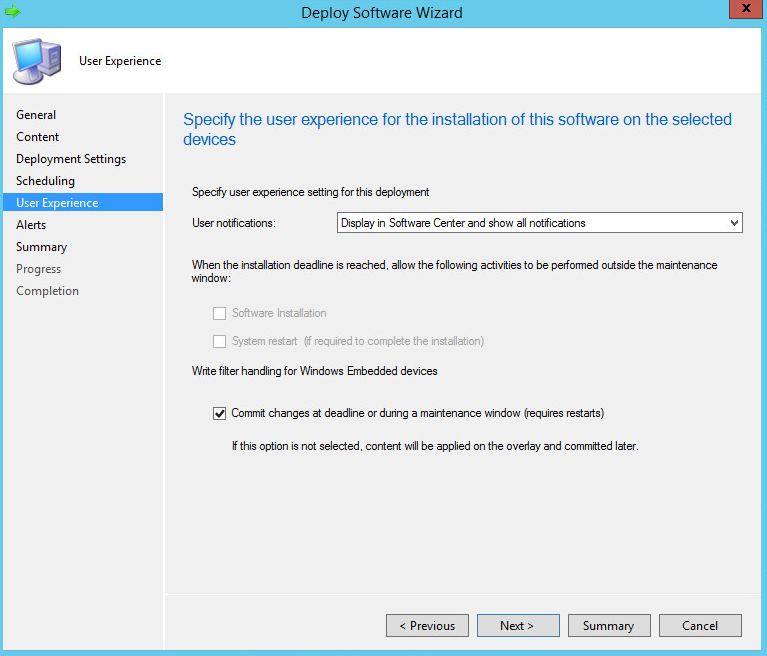Image resolution: width=767 pixels, height=656 pixels.
Task: Tick the System restart checkbox
Action: pos(219,341)
